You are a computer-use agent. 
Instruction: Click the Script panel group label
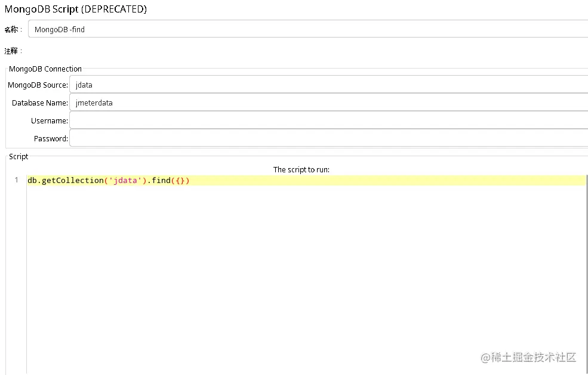18,156
